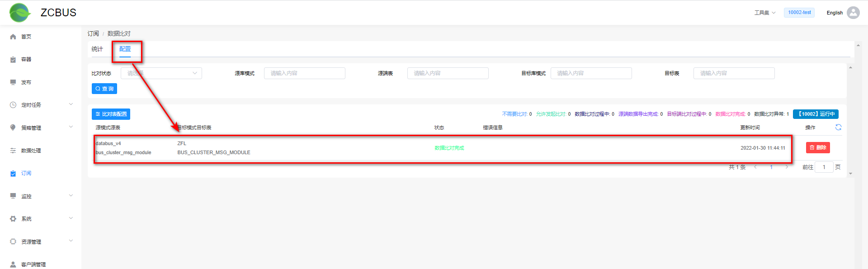Open the user avatar icon at top right
Screen dimensions: 868x269
coord(853,13)
